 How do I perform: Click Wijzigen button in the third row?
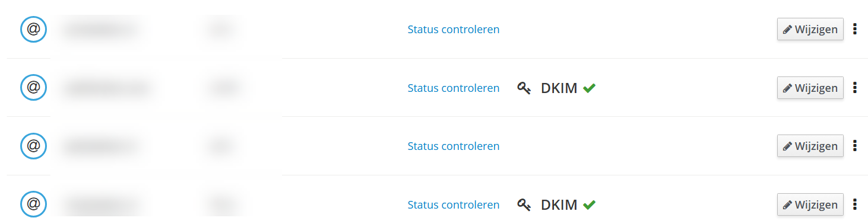(x=810, y=146)
